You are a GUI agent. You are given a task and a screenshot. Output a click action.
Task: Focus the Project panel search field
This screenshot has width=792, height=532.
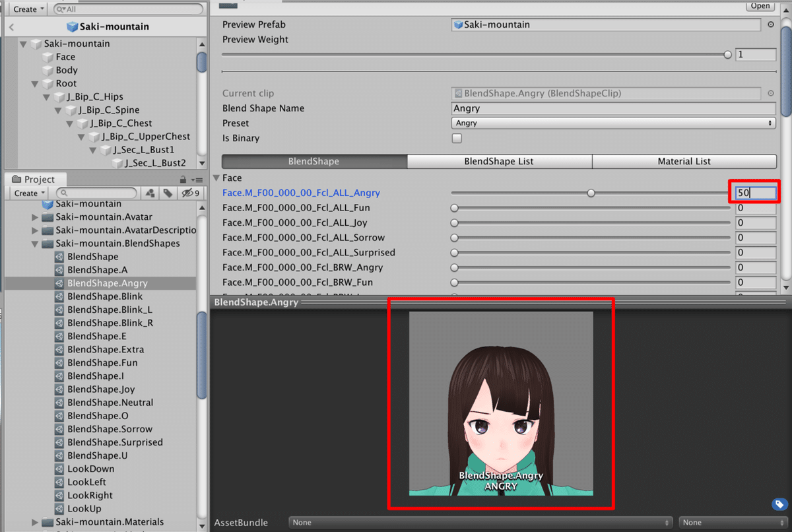pos(96,193)
